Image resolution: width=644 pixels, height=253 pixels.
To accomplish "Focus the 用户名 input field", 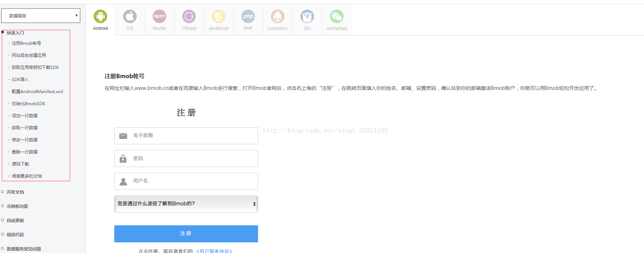I will [186, 181].
